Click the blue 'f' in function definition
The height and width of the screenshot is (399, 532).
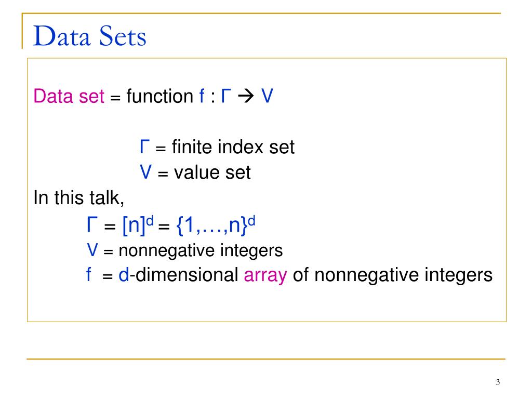coord(202,96)
